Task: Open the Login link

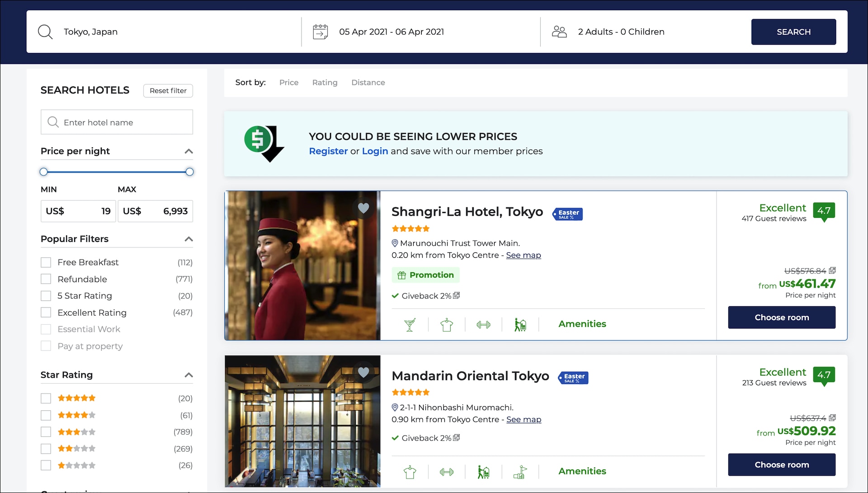Action: [375, 151]
